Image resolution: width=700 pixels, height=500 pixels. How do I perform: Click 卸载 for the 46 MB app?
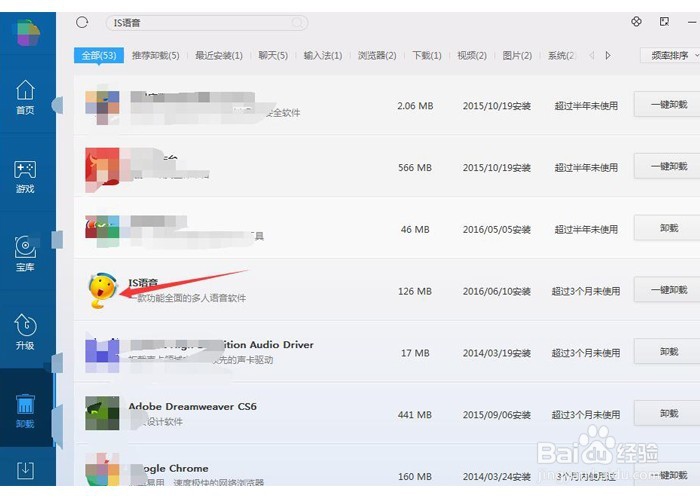click(668, 228)
